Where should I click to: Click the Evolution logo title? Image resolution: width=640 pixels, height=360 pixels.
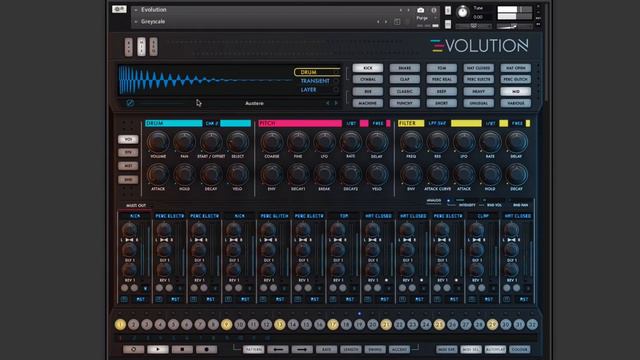[479, 46]
